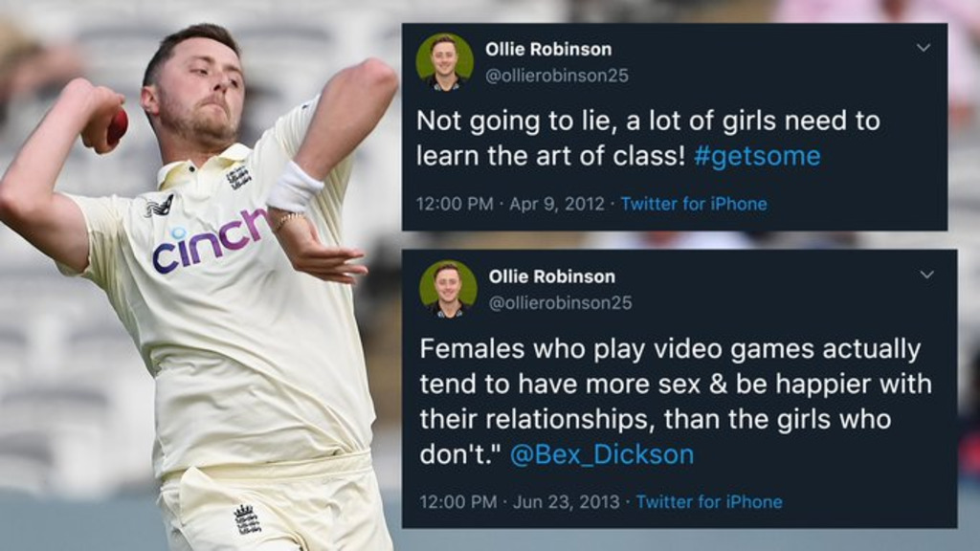Open the #getsome hashtag
Viewport: 980px width, 551px height.
(x=757, y=156)
